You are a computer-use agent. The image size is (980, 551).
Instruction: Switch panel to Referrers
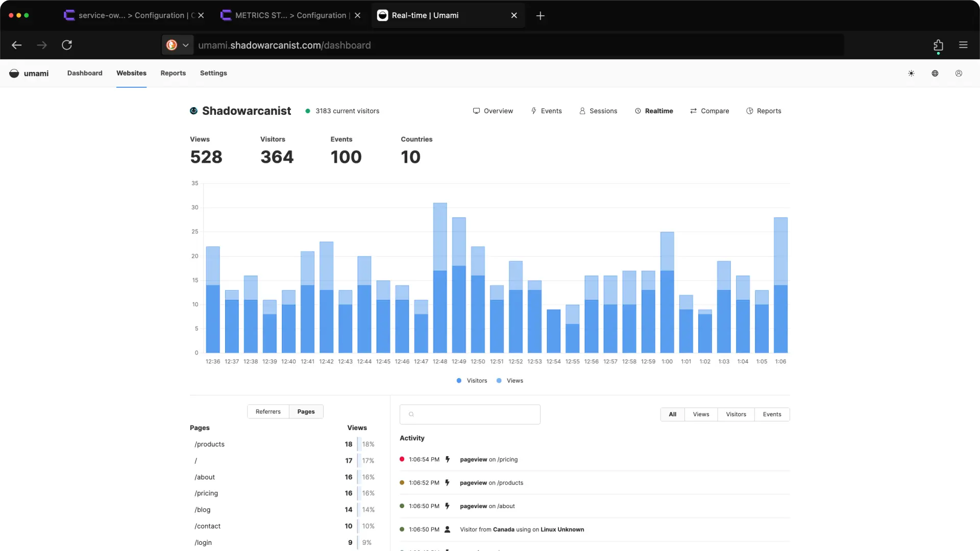pyautogui.click(x=268, y=412)
